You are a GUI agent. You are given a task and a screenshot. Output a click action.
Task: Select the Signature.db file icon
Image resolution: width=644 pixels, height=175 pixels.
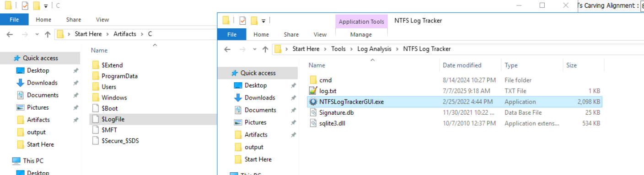(x=313, y=112)
